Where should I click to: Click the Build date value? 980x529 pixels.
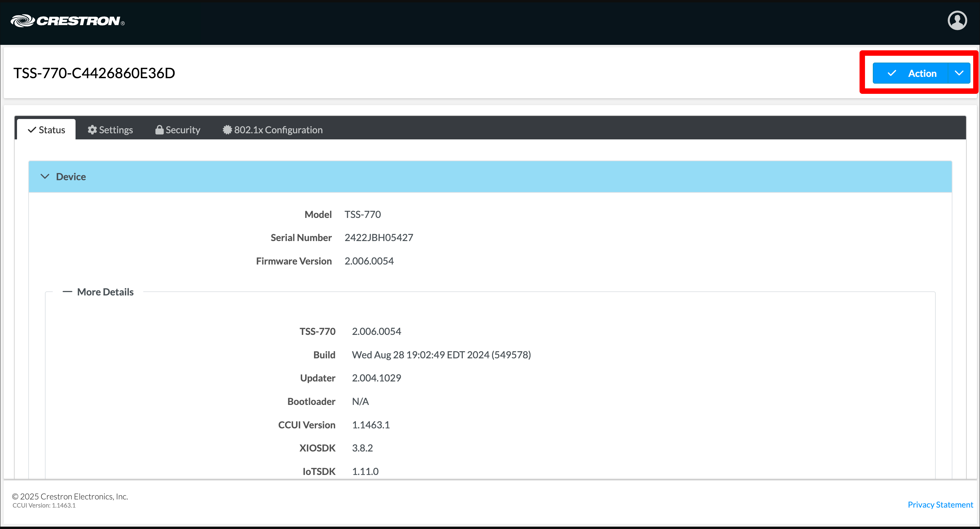click(441, 355)
